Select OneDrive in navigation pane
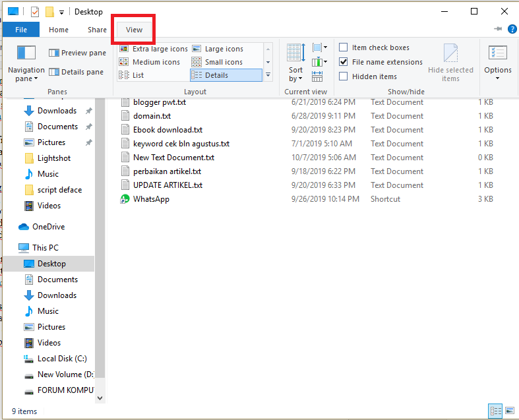 48,227
